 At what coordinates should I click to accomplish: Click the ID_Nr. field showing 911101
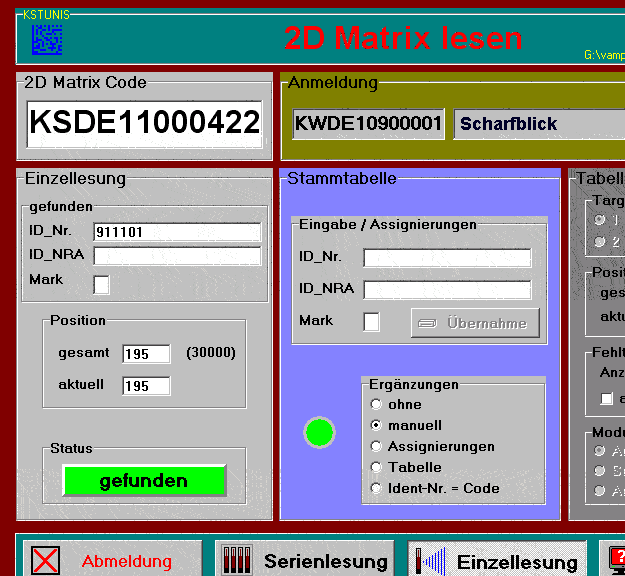click(x=176, y=232)
